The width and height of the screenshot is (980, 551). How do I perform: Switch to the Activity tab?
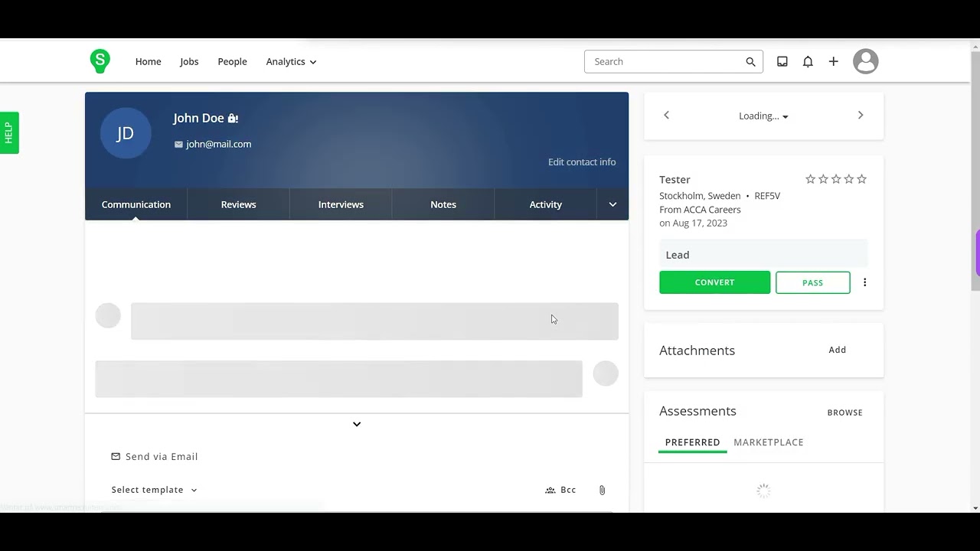[546, 204]
